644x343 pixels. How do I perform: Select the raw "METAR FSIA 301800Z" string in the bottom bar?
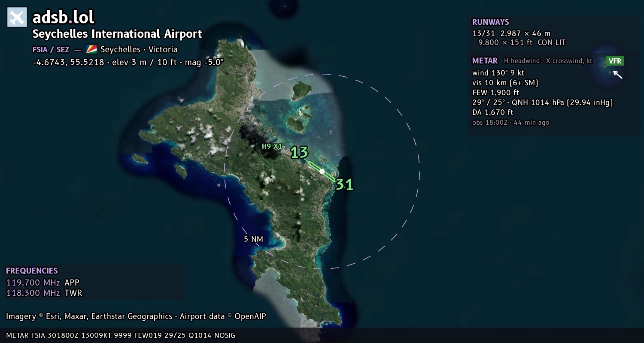[x=121, y=335]
